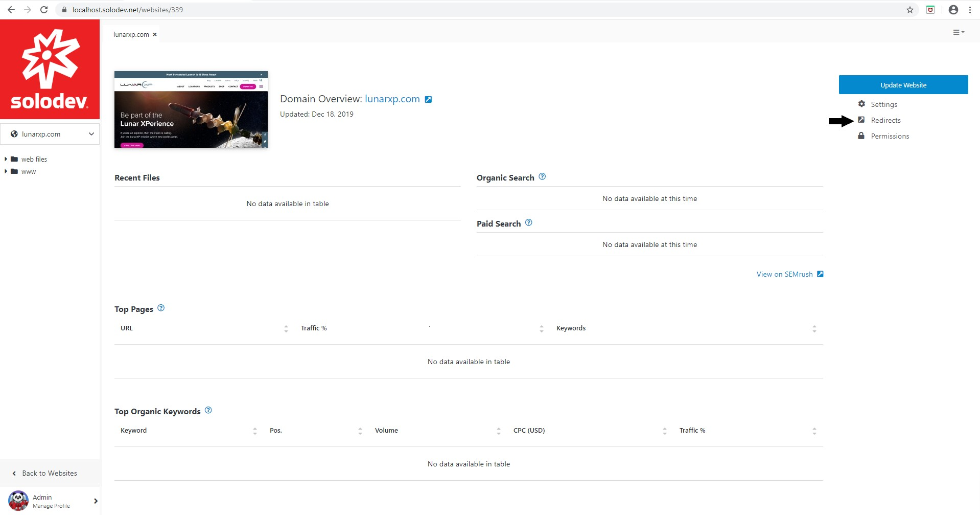The height and width of the screenshot is (515, 980).
Task: Click the Redirects icon
Action: [x=861, y=120]
